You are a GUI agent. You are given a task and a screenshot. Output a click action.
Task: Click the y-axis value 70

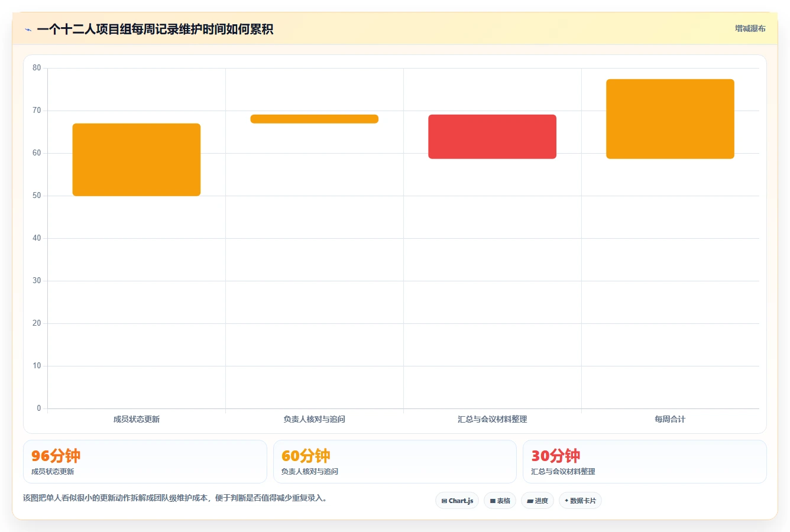coord(37,111)
